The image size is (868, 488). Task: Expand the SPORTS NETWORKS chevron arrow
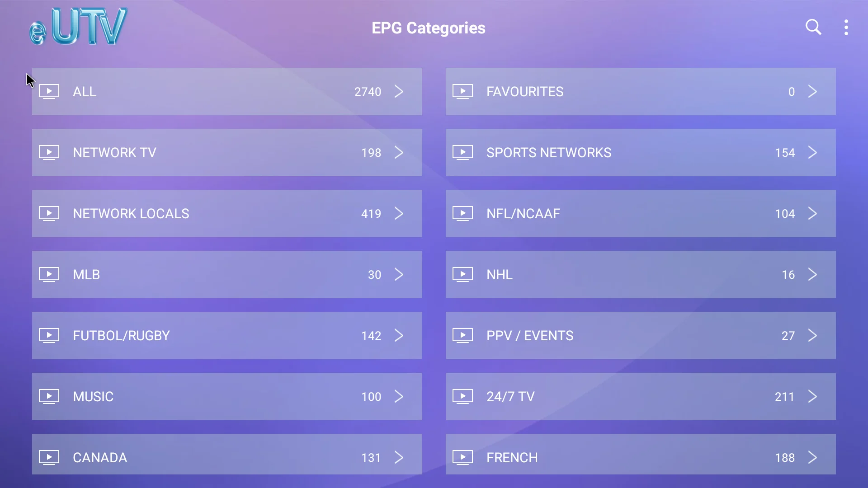coord(812,153)
